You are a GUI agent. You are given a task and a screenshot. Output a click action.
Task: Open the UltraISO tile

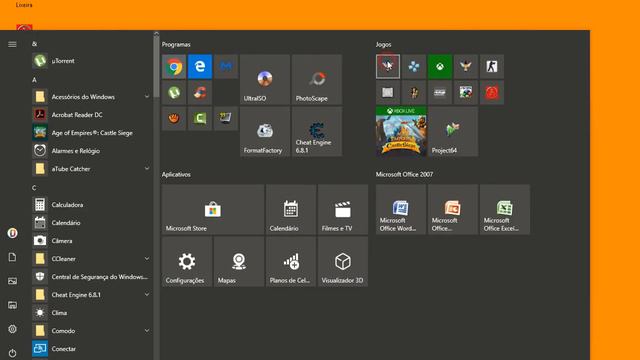coord(265,80)
